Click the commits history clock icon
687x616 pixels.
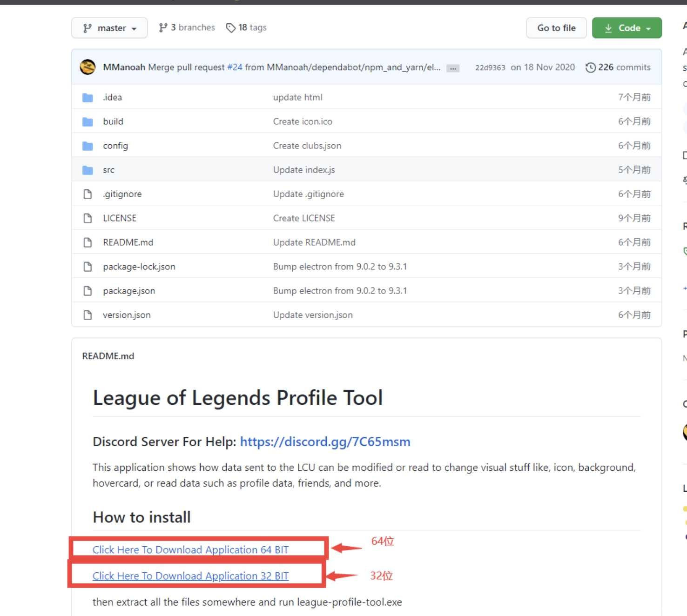click(591, 67)
